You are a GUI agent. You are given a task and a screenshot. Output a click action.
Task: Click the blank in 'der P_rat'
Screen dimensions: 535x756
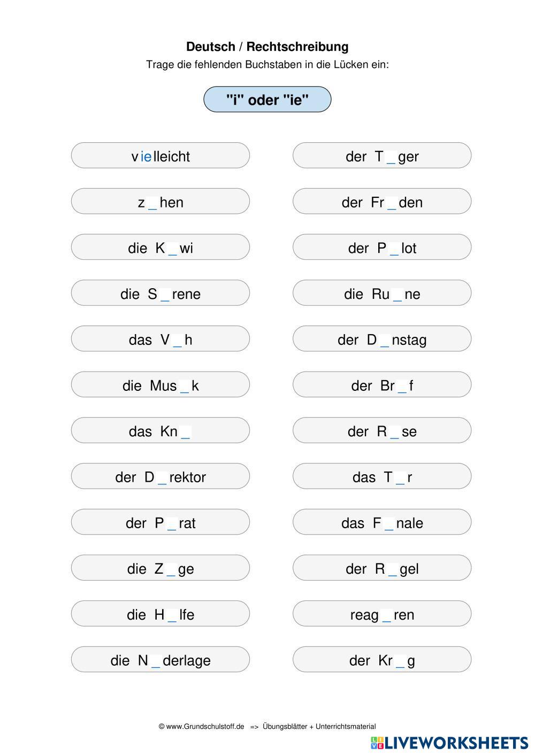(x=171, y=523)
